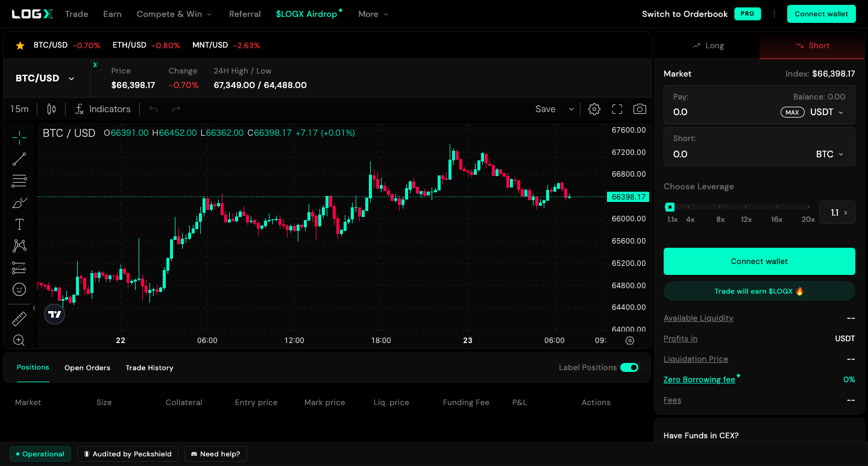Open the Zero Borrowing fee link
The image size is (868, 466).
click(x=698, y=379)
